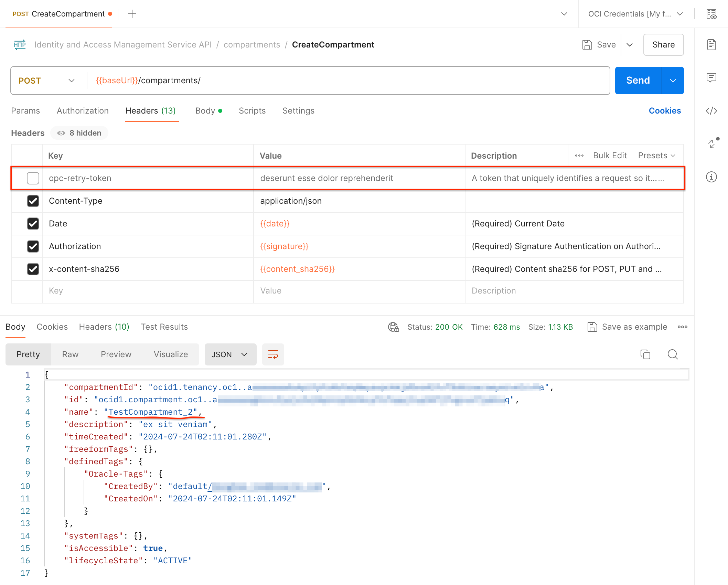
Task: Change JSON response format dropdown
Action: tap(230, 354)
